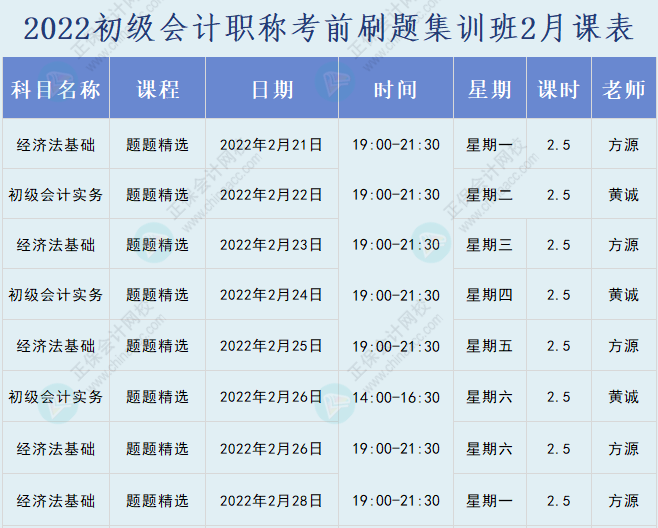The height and width of the screenshot is (528, 658).
Task: Select the 老师 column header
Action: pos(624,90)
